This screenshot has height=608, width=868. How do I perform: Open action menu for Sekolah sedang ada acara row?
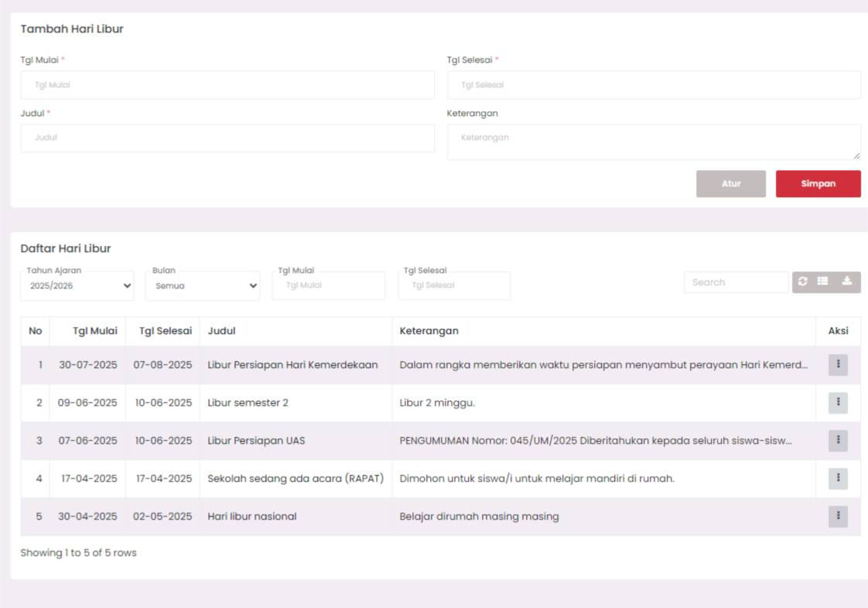(838, 479)
